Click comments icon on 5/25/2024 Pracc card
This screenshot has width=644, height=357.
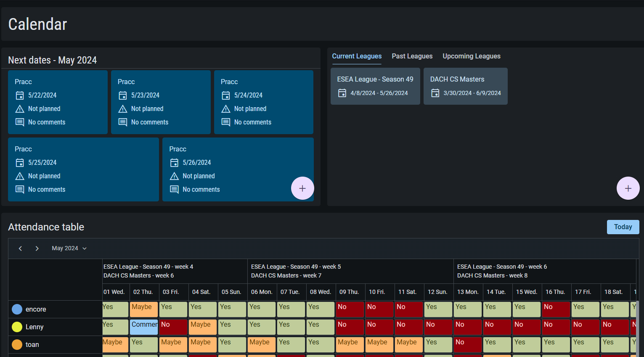pos(20,190)
